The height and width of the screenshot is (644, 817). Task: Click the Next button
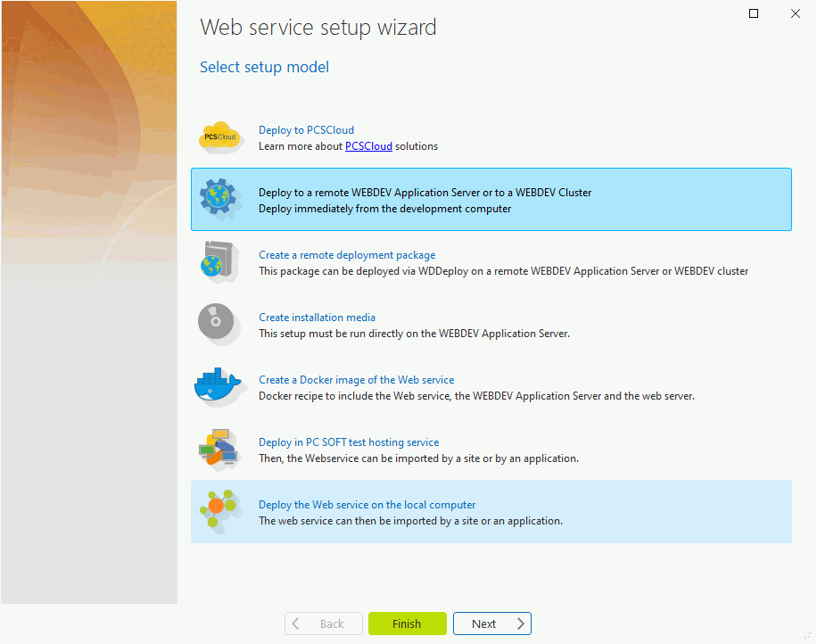click(491, 623)
